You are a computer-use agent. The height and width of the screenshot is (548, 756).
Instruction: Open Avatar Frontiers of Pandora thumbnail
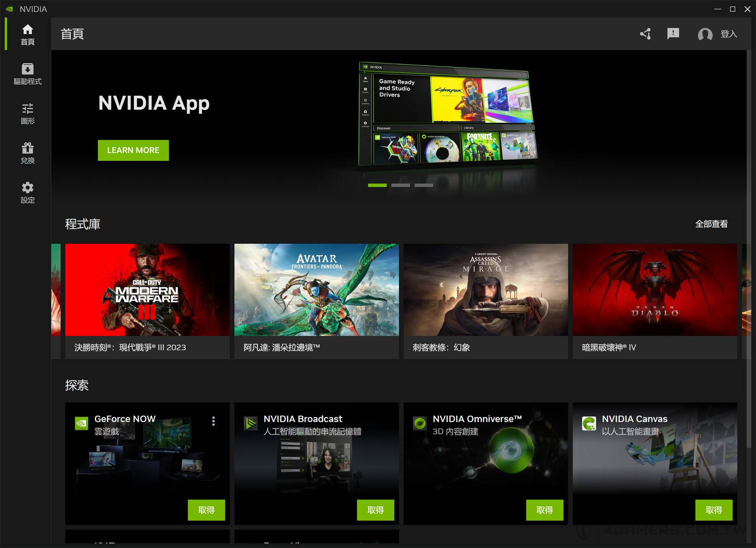click(317, 290)
